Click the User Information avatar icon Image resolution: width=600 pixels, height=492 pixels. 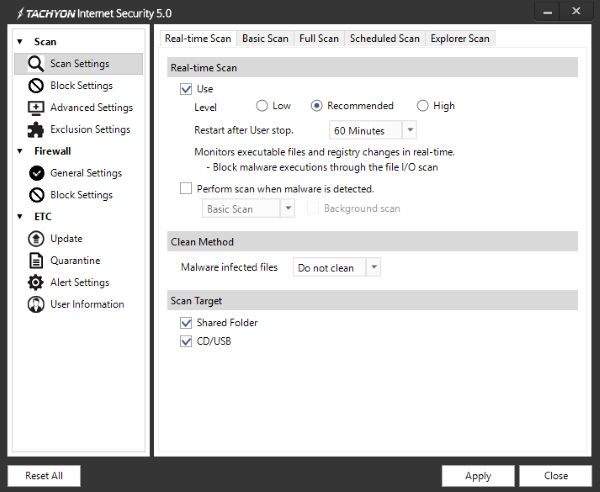tap(36, 305)
